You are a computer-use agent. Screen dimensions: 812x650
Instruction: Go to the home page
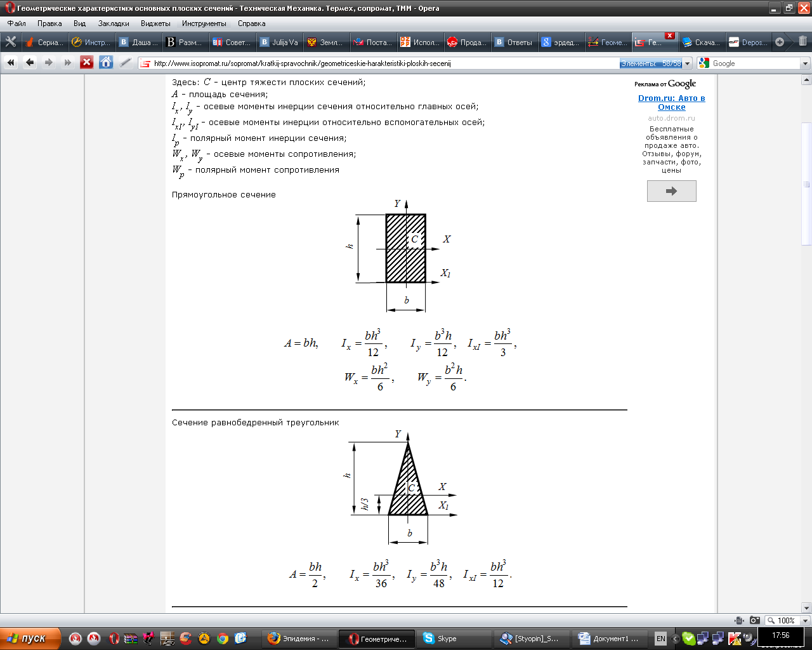pyautogui.click(x=106, y=62)
